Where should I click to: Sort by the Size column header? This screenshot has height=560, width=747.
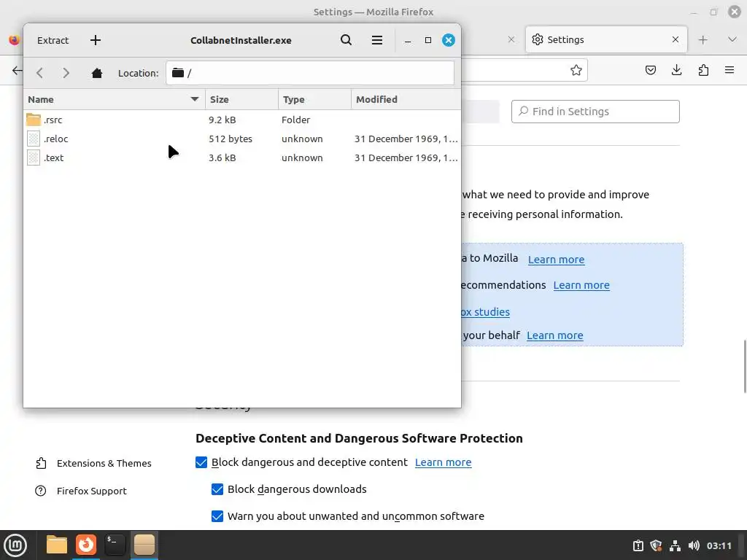242,99
